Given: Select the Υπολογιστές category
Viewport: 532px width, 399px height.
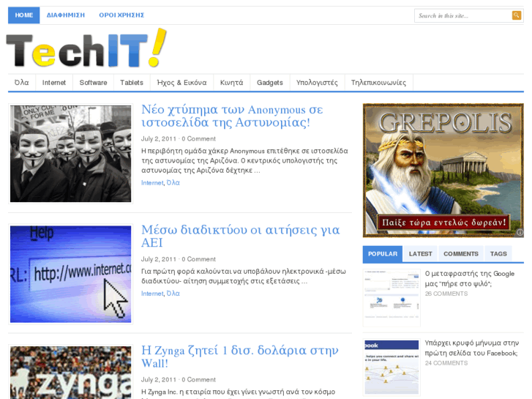Looking at the screenshot, I should 317,83.
